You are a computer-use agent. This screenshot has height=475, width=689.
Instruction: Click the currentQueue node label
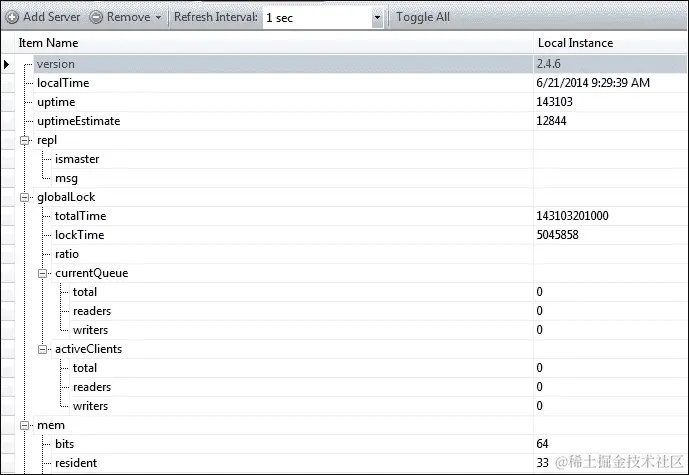pyautogui.click(x=91, y=273)
